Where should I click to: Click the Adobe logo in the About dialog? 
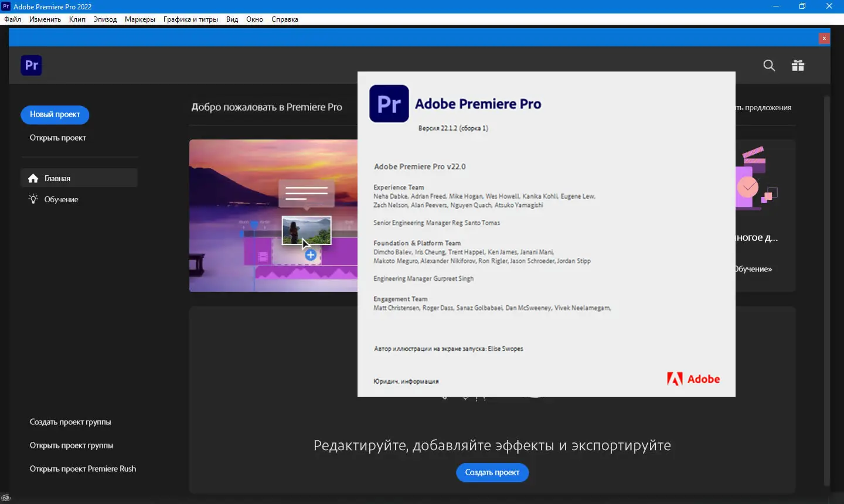pos(693,379)
